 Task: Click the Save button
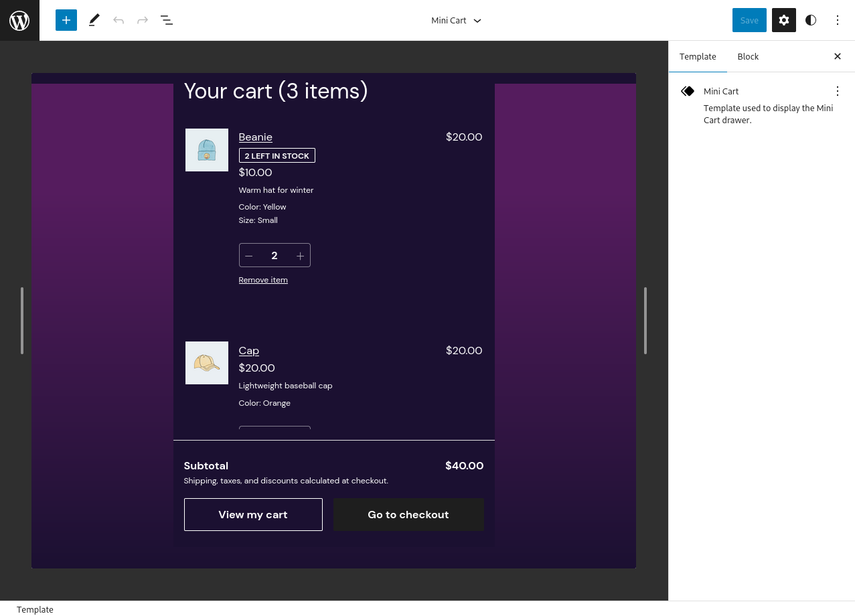(749, 20)
